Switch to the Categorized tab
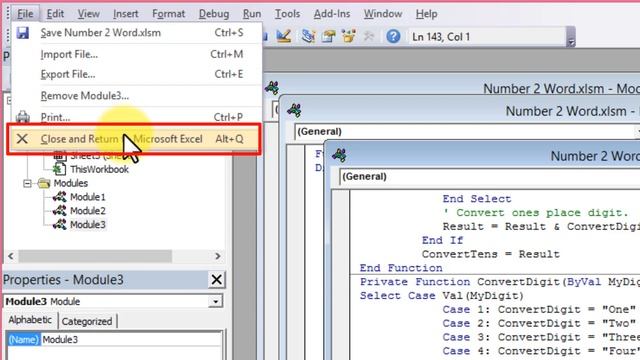The height and width of the screenshot is (360, 640). pyautogui.click(x=87, y=322)
